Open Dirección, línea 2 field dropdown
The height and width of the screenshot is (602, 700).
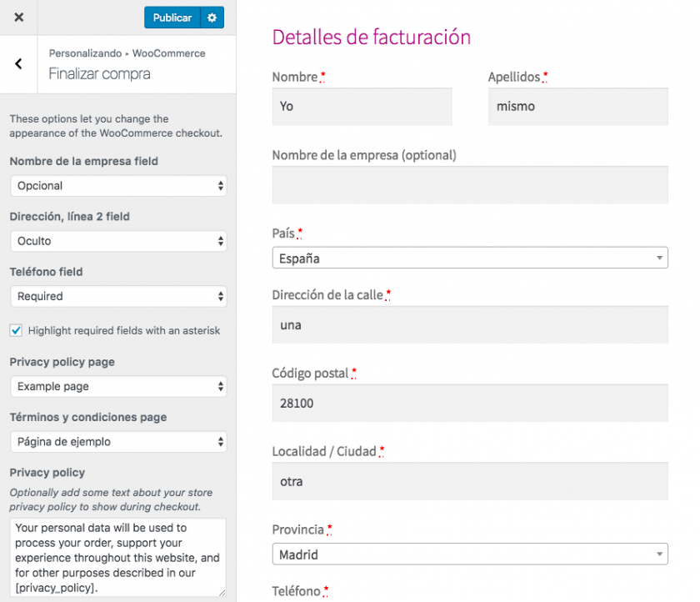click(x=118, y=241)
